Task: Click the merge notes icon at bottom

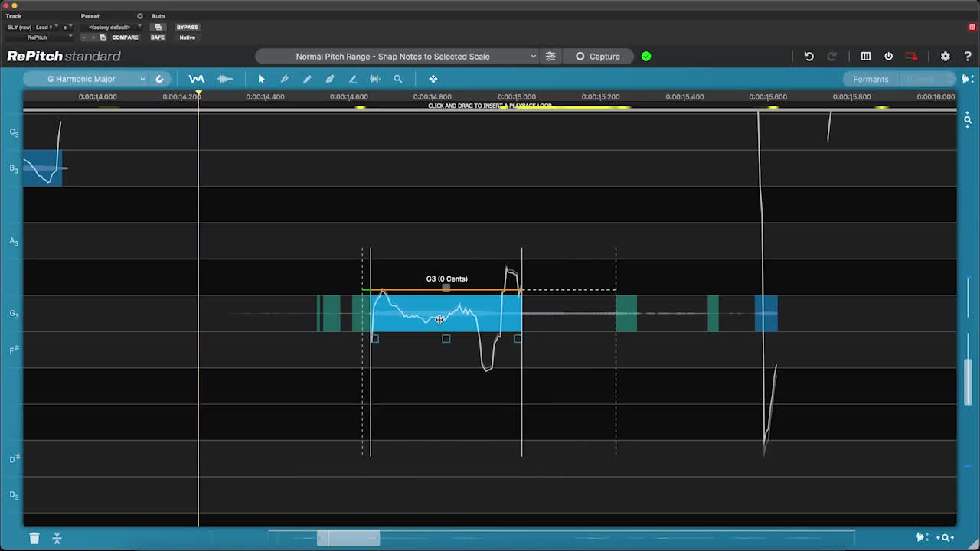Action: (x=57, y=538)
